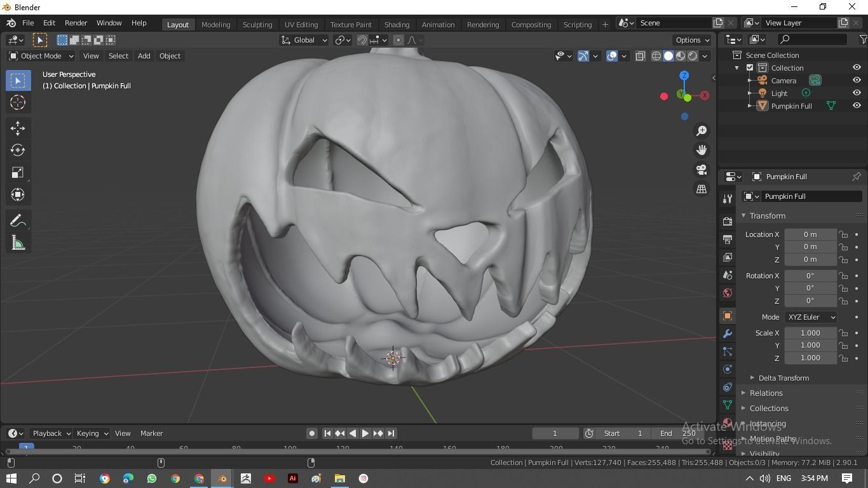Toggle X-ray display
Screen dimensions: 868x488
point(640,56)
